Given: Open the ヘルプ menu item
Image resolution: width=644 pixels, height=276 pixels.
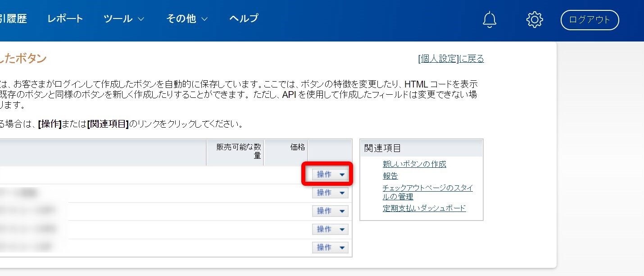Looking at the screenshot, I should [244, 18].
